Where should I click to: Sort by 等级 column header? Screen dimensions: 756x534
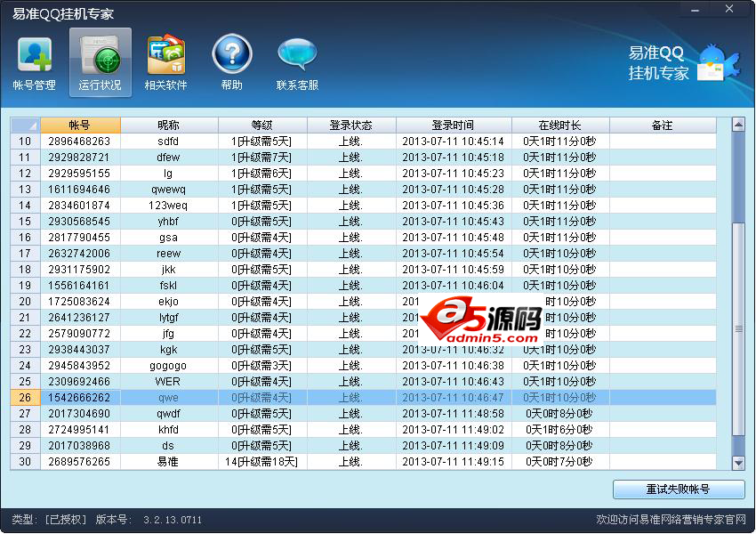(x=262, y=125)
